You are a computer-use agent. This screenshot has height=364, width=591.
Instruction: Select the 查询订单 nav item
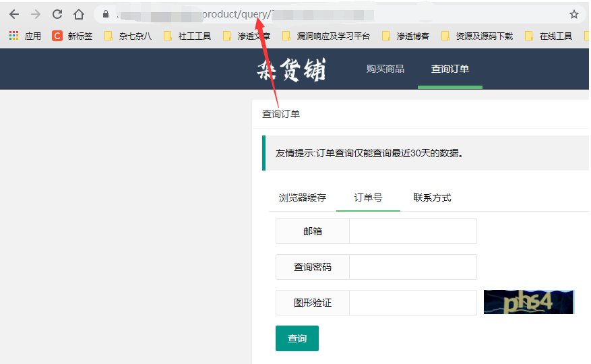[x=449, y=69]
